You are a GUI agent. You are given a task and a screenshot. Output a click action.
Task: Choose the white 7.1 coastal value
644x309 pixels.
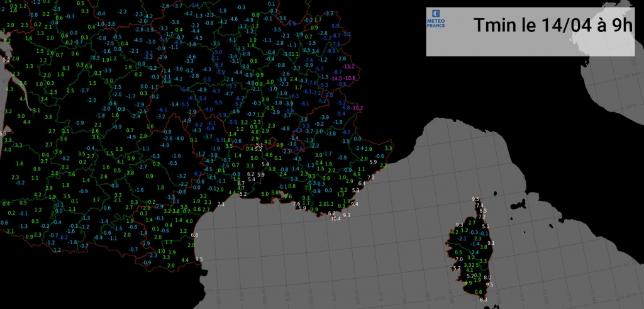[x=221, y=205]
